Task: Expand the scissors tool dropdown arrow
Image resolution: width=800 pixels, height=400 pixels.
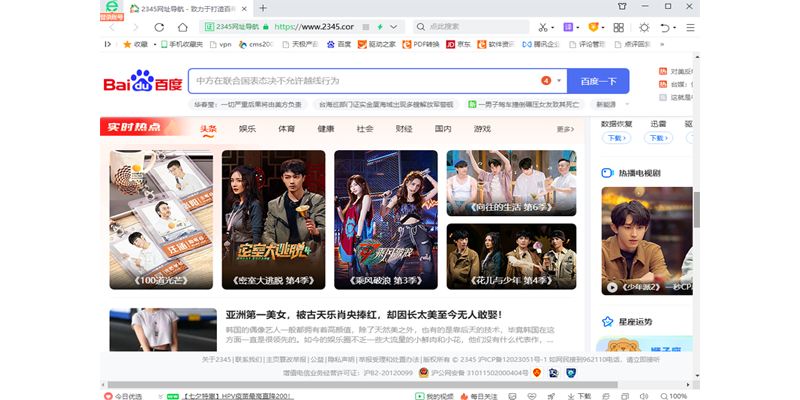Action: pyautogui.click(x=552, y=28)
